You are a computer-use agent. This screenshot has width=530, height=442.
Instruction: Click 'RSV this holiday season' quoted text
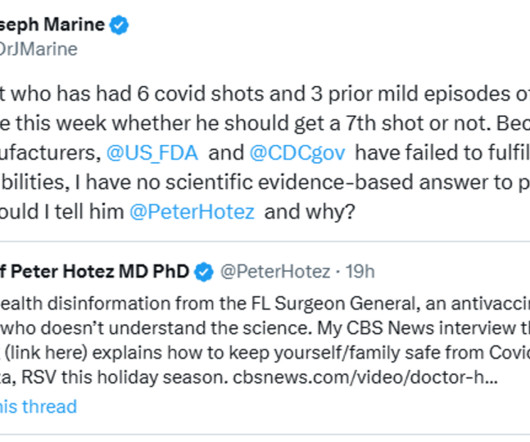[125, 377]
